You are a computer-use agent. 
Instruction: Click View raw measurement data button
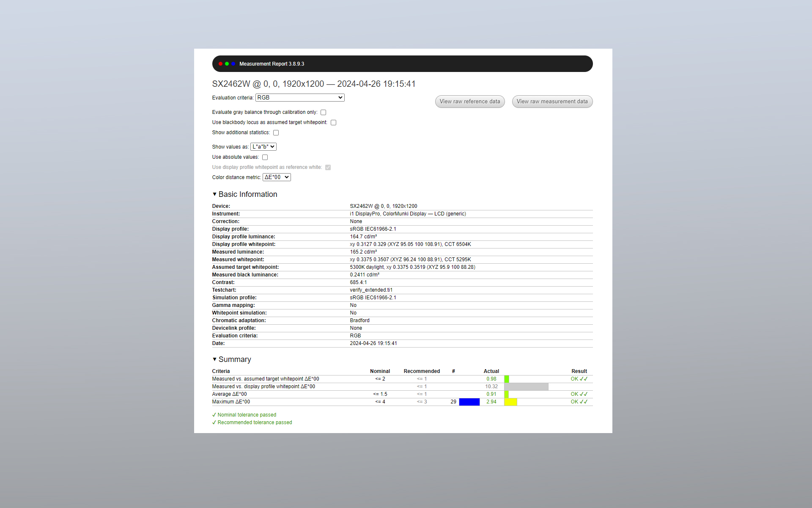pos(552,102)
